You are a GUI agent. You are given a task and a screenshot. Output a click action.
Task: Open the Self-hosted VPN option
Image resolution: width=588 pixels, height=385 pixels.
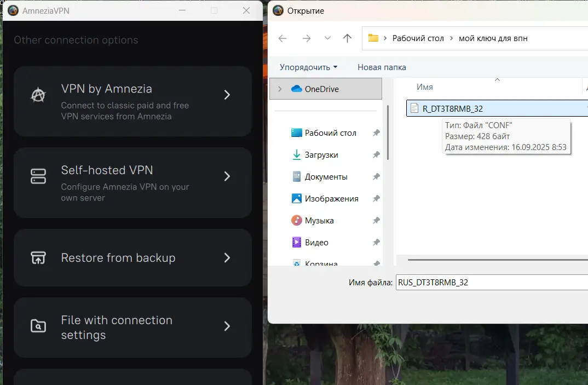[x=132, y=182]
